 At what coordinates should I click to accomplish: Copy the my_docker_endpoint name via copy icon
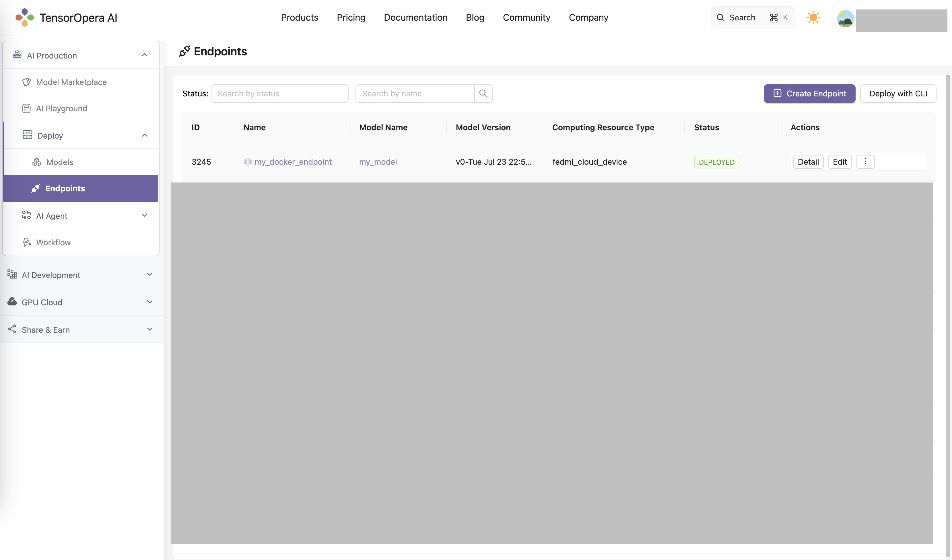pyautogui.click(x=247, y=162)
